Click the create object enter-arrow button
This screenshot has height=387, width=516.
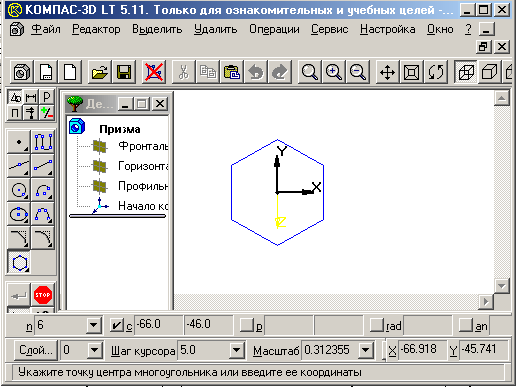click(x=19, y=295)
